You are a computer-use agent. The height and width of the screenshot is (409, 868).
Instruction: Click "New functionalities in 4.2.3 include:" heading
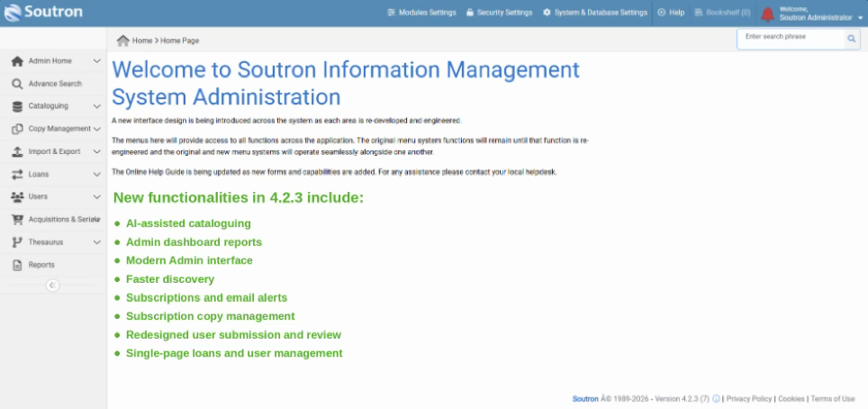[x=239, y=198]
